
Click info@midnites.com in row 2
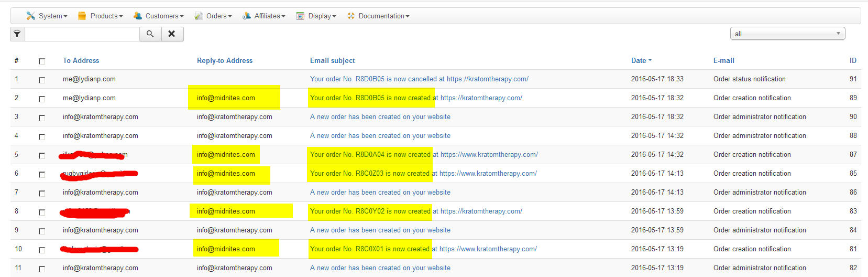coord(226,98)
